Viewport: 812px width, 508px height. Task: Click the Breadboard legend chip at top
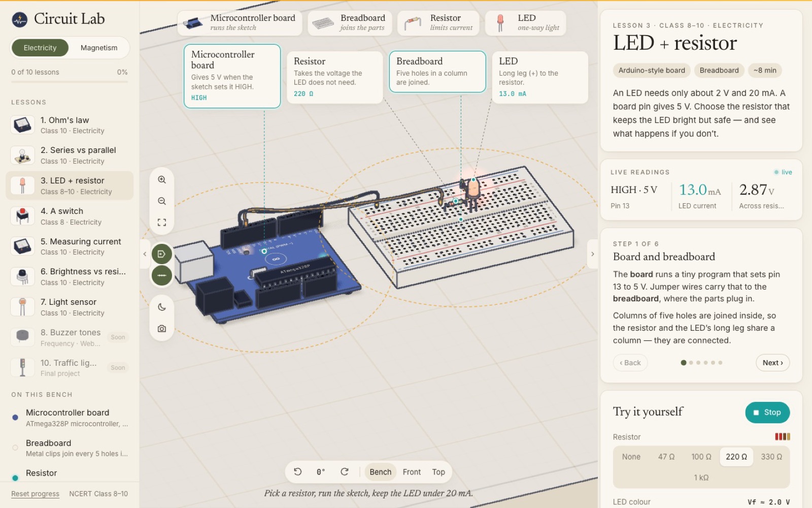point(350,23)
